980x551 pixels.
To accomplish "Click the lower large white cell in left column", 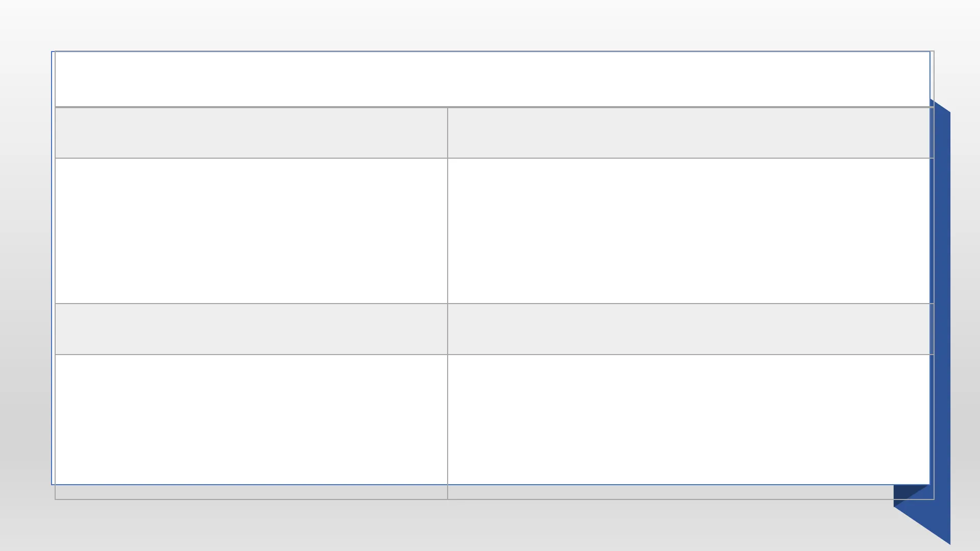I will (x=251, y=419).
